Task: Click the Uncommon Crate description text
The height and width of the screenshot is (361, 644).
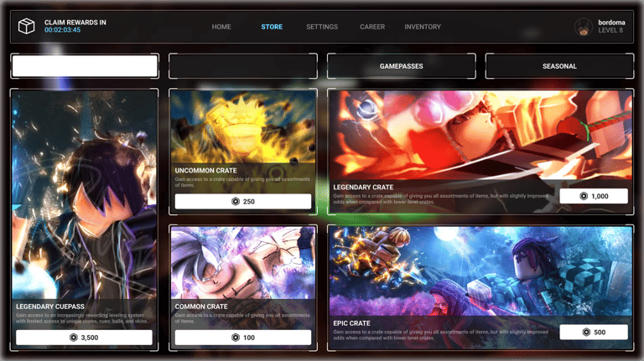Action: coord(242,182)
